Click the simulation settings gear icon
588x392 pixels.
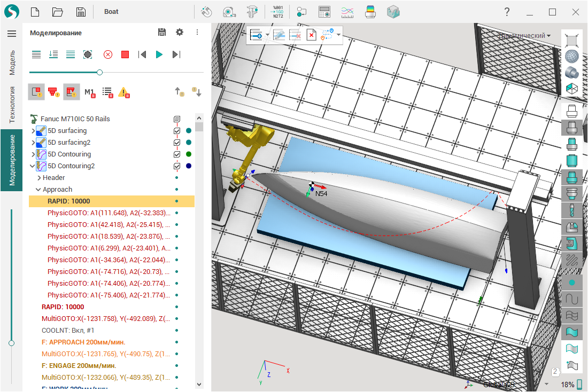(180, 33)
